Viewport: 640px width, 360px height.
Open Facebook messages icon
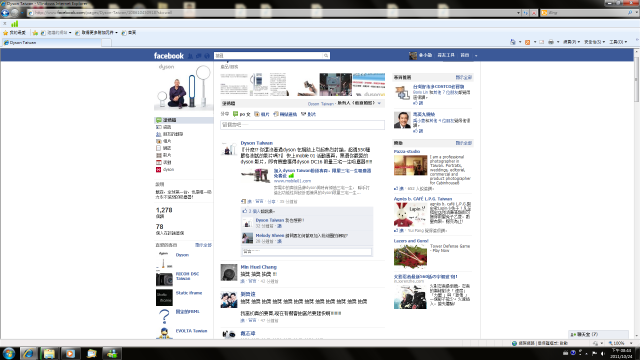[199, 56]
